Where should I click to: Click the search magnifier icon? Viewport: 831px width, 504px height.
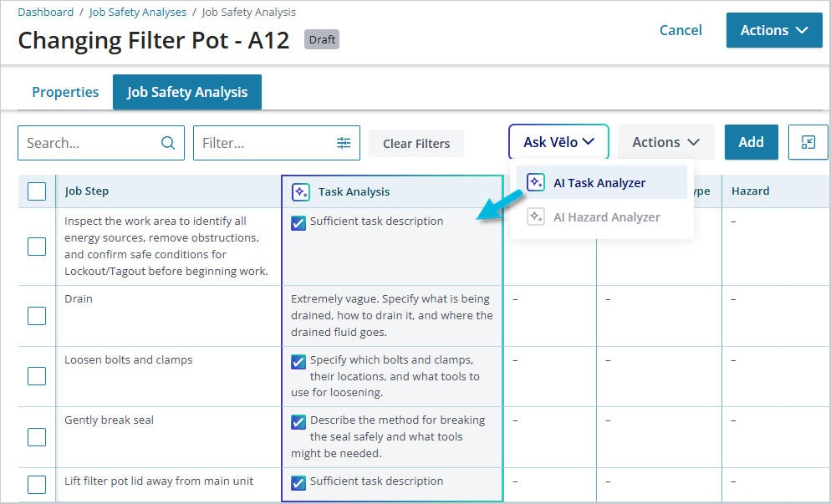(x=168, y=143)
